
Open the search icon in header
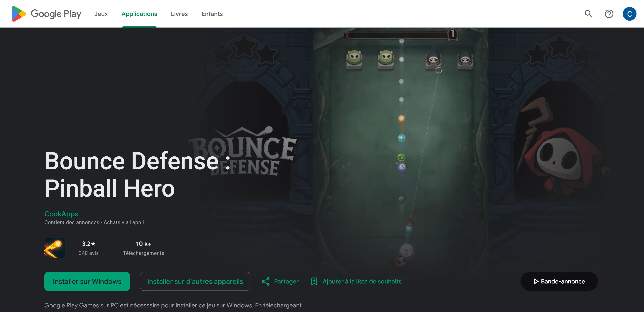588,14
